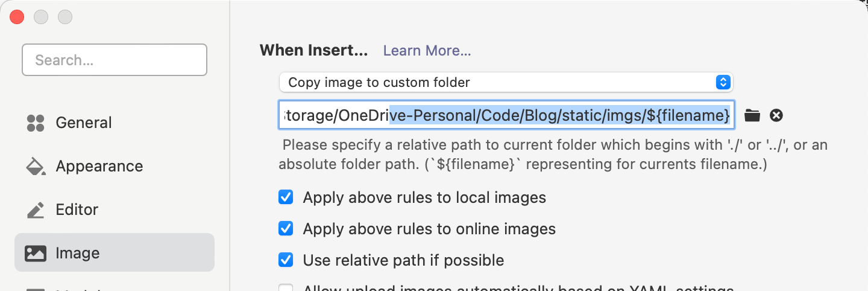868x291 pixels.
Task: Toggle Apply above rules to online images
Action: 286,229
